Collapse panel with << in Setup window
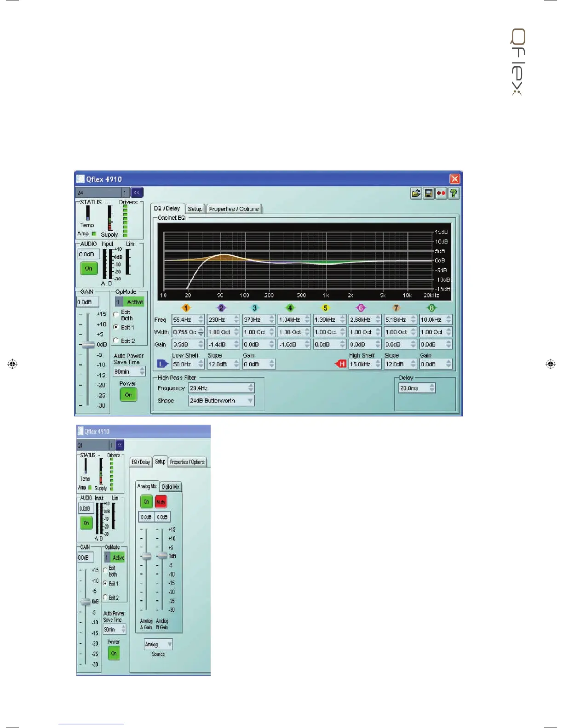Viewport: 563px width, 728px height. [x=120, y=445]
